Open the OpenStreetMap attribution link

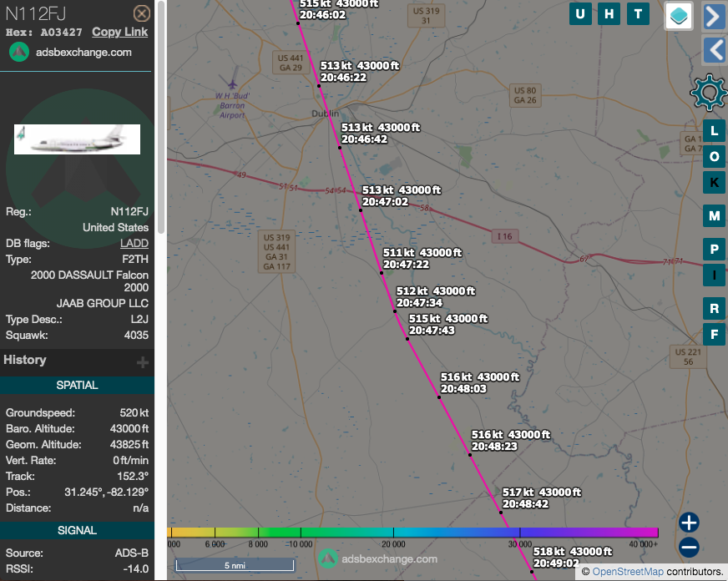click(x=628, y=572)
